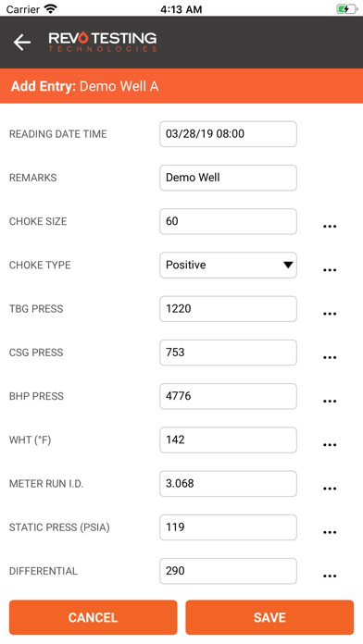Open more options for TBG Press
The width and height of the screenshot is (363, 644).
pos(330,314)
